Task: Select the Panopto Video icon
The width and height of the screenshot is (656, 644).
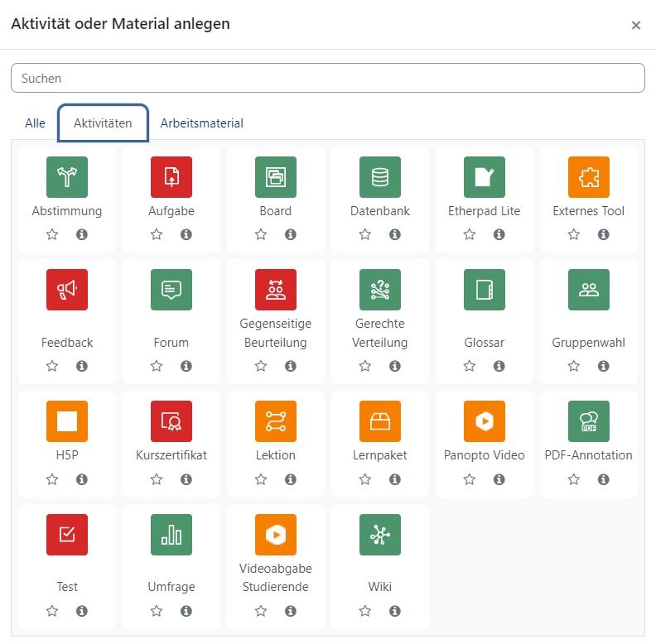Action: (485, 421)
